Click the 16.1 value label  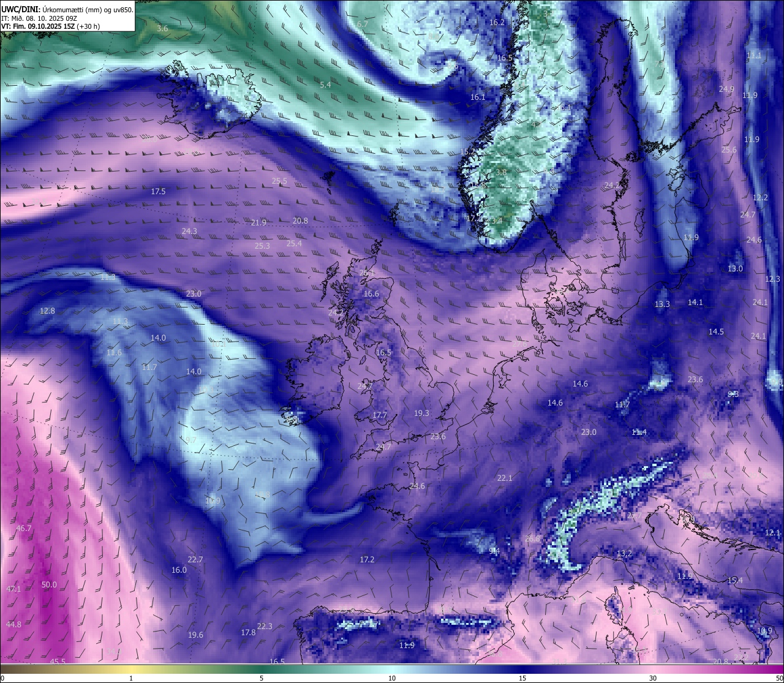click(478, 97)
